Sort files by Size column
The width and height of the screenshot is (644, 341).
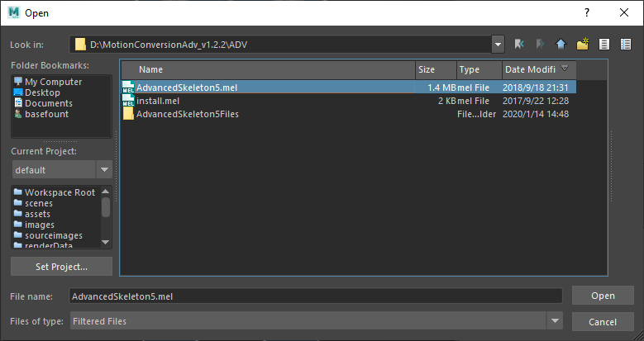tap(436, 69)
